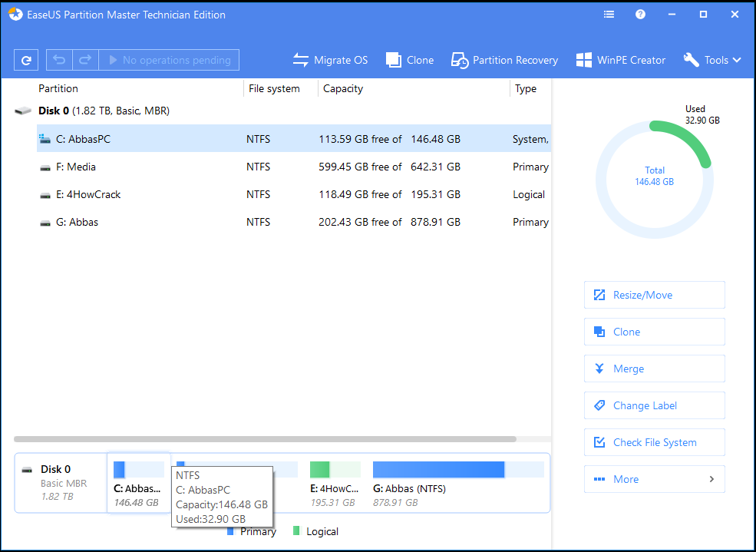The width and height of the screenshot is (756, 552).
Task: Select the C: AbbasPC partition row
Action: coord(294,139)
